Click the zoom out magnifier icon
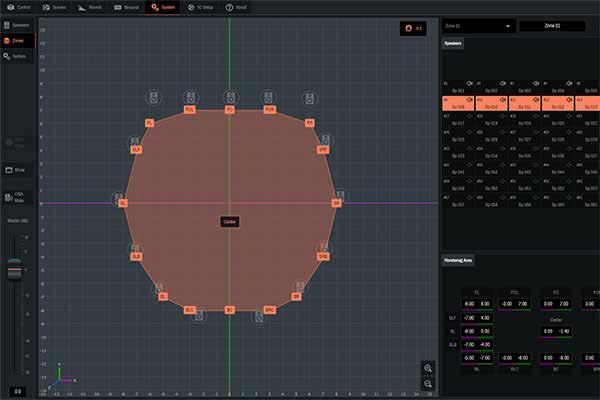 click(x=428, y=384)
